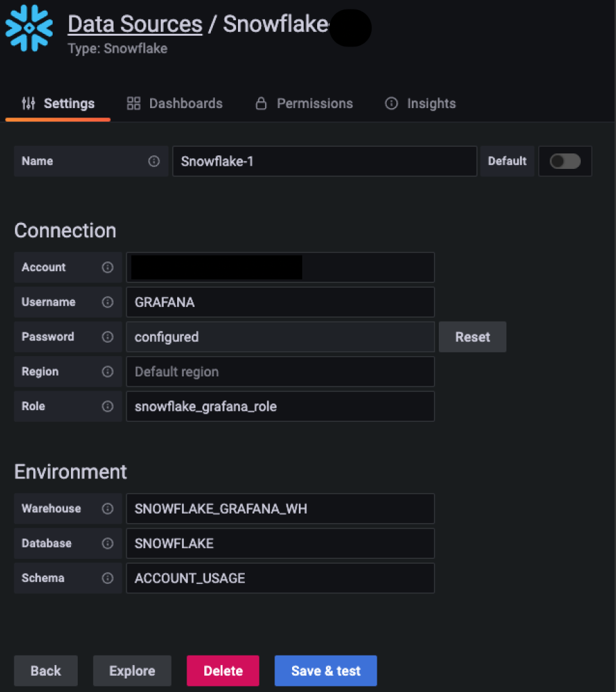The width and height of the screenshot is (616, 692).
Task: Click the Region info icon
Action: click(108, 371)
